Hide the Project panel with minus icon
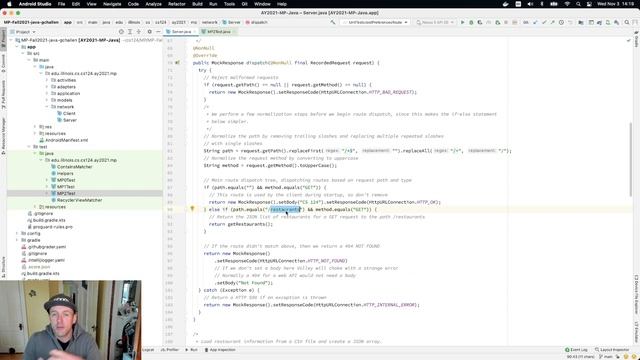The image size is (640, 360). pos(158,32)
